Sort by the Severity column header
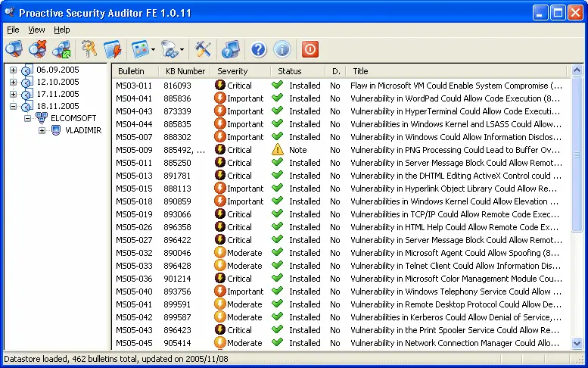The width and height of the screenshot is (588, 368). tap(232, 71)
